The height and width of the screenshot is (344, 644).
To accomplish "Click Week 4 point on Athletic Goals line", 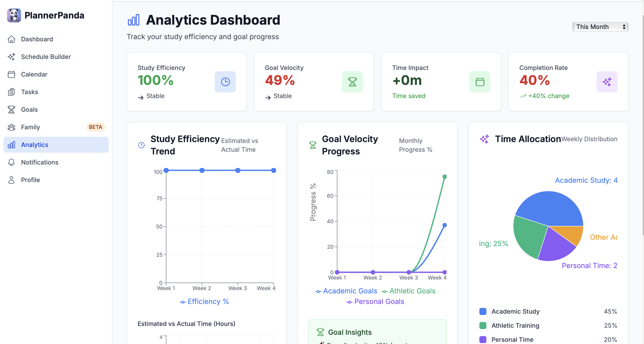I will pyautogui.click(x=444, y=177).
